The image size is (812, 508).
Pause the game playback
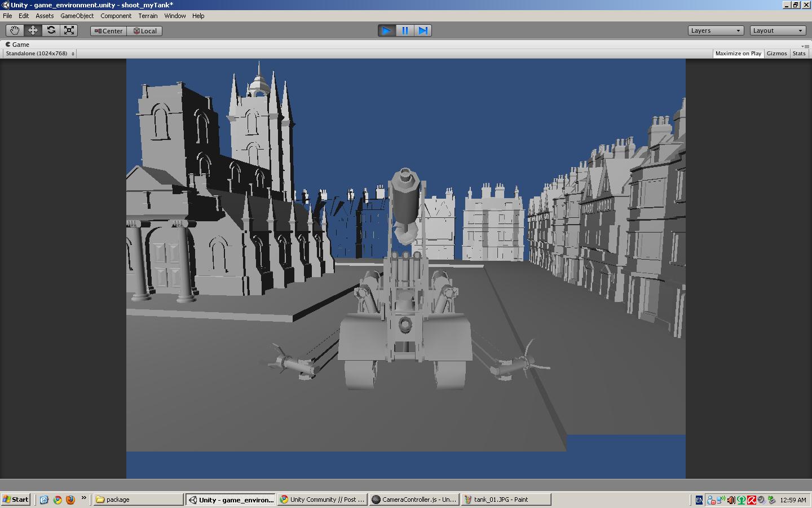tap(405, 30)
